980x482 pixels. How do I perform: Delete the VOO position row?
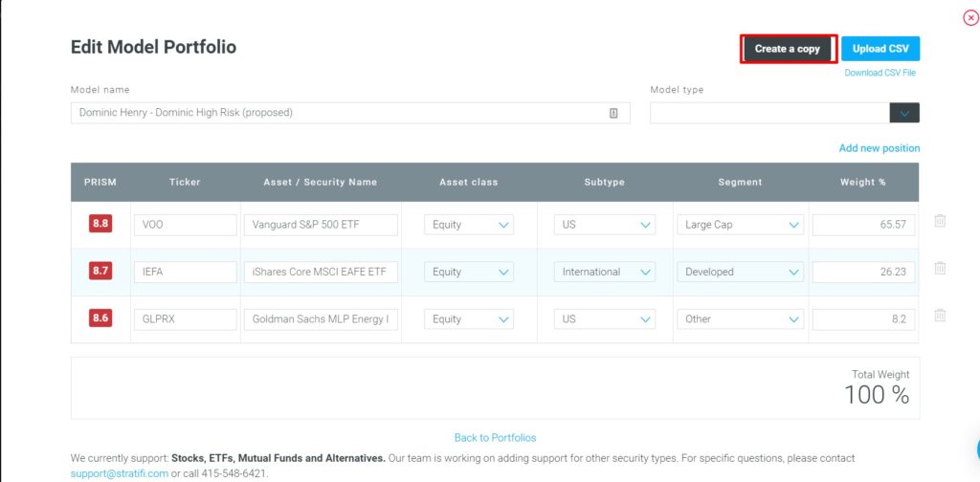[x=940, y=221]
